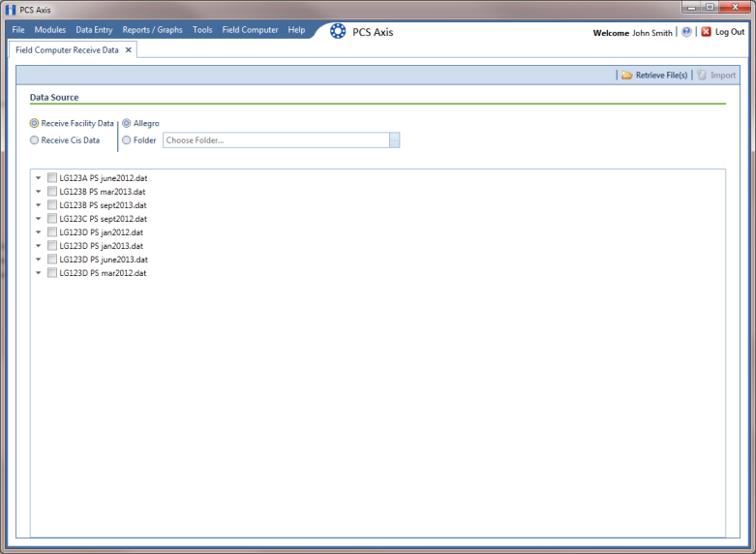Click the Import button label
The width and height of the screenshot is (756, 554).
click(x=723, y=76)
